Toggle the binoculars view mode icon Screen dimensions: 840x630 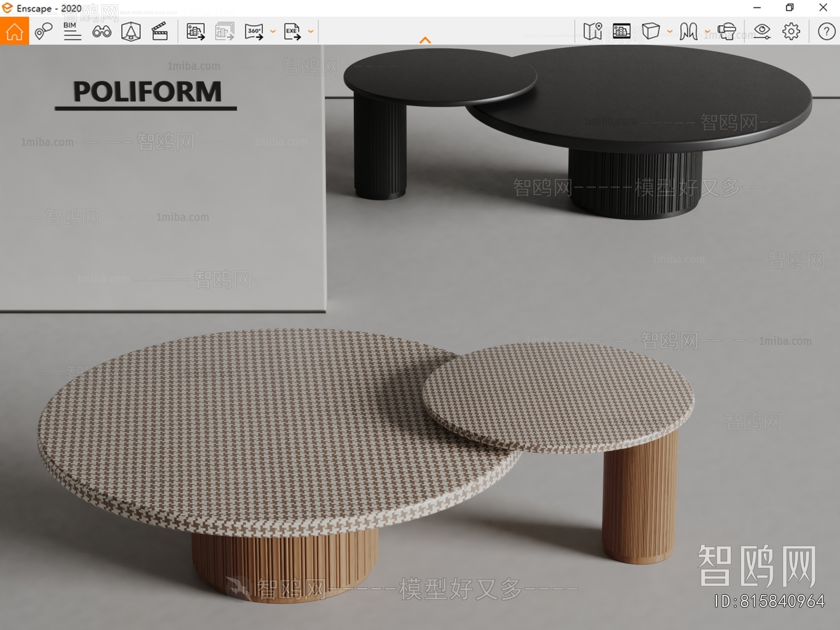tap(101, 31)
